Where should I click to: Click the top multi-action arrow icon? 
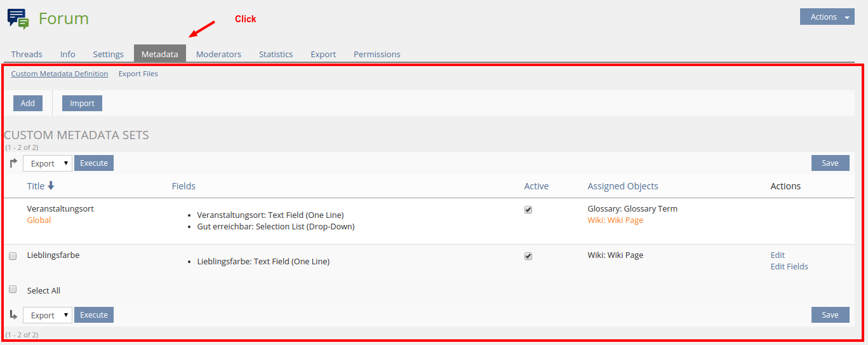coord(13,163)
